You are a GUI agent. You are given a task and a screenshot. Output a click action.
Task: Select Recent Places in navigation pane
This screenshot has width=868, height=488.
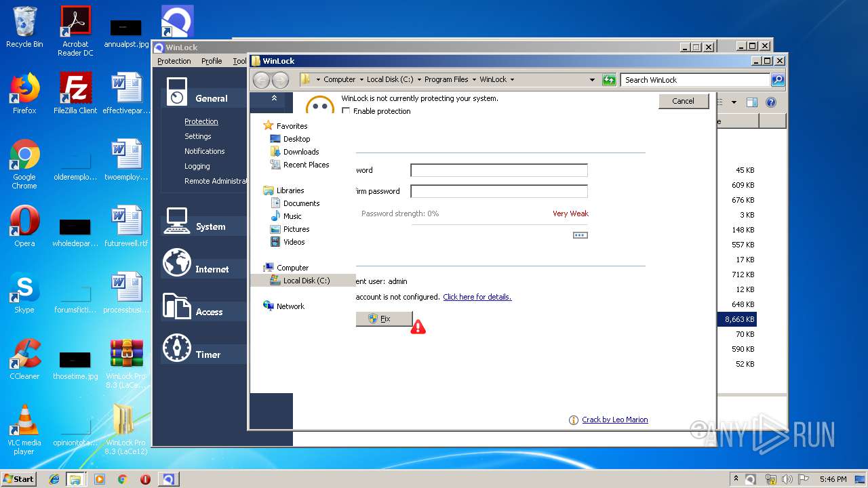tap(306, 165)
